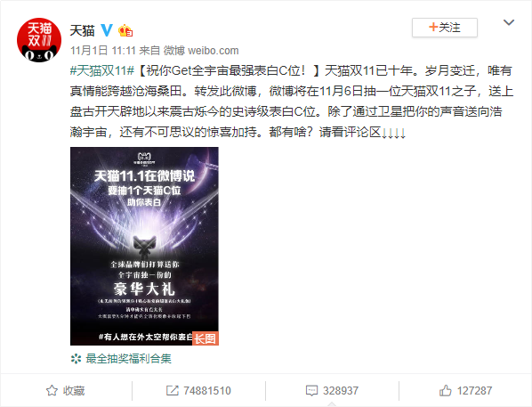Screen dimensions: 532x407
Task: Click the 长图 long image tag
Action: [x=206, y=338]
